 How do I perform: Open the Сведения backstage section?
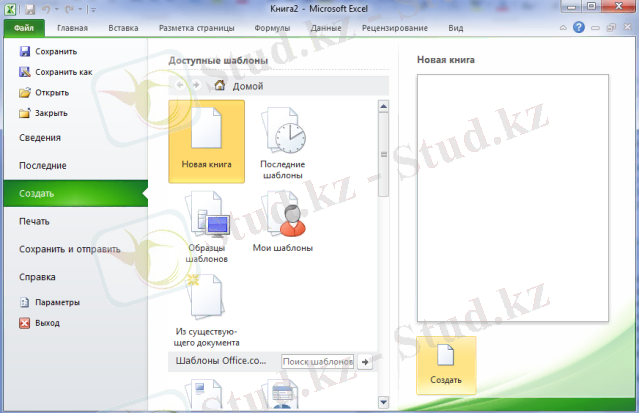pos(40,137)
